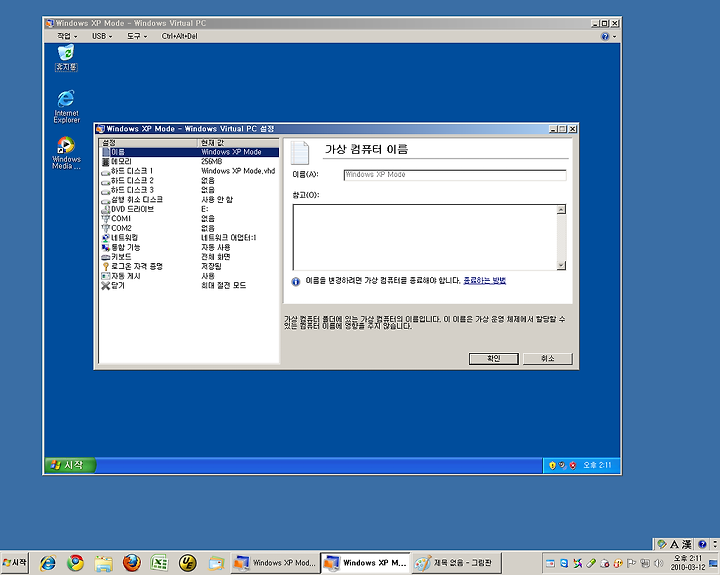This screenshot has width=720, height=575.
Task: Switch to the Windows XP Mod... taskbar button
Action: [275, 563]
